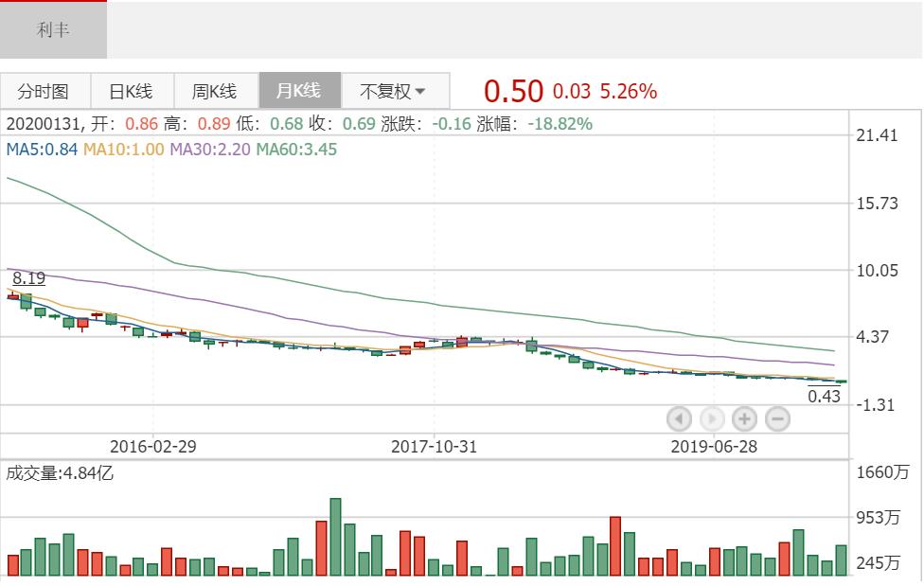The height and width of the screenshot is (586, 924).
Task: Click the current price 0.50 display
Action: [512, 90]
